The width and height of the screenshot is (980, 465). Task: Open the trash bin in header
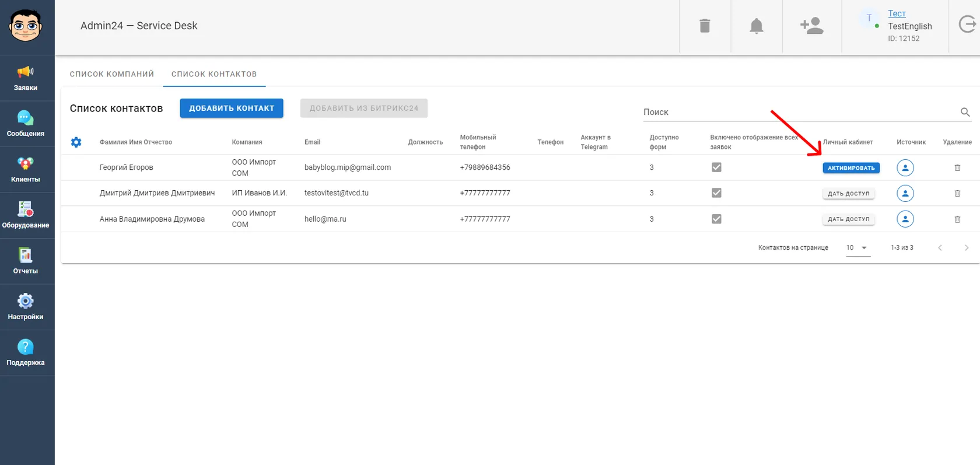[705, 26]
